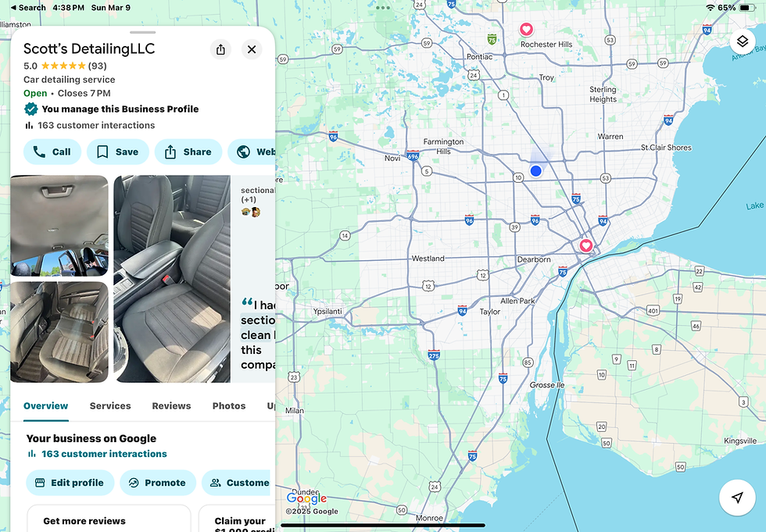Go back to Search from status bar

tap(28, 8)
